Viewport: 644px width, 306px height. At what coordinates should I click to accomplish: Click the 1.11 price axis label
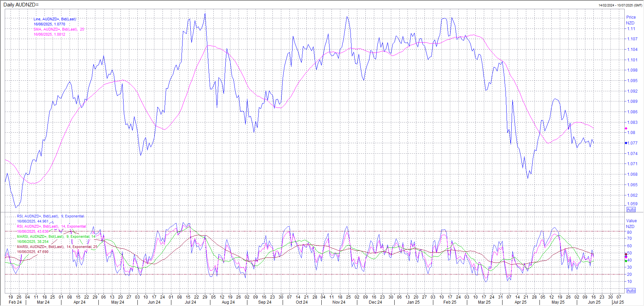coord(631,28)
